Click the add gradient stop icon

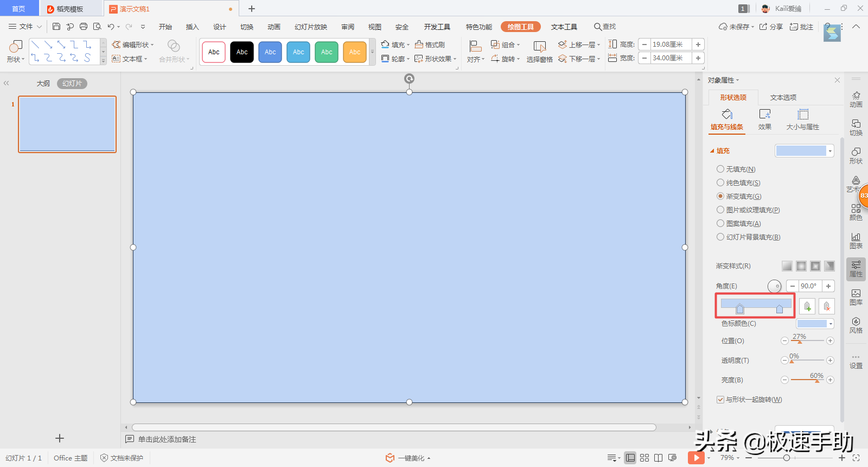(807, 306)
